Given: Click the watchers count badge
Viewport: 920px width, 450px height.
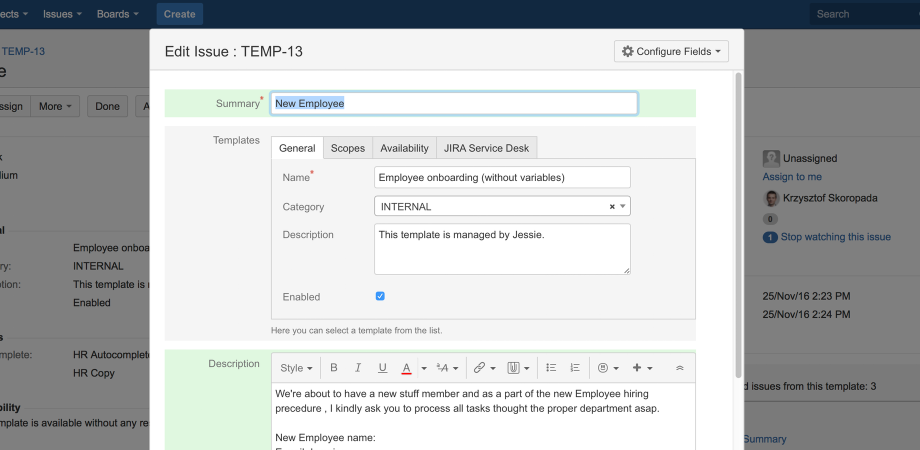Looking at the screenshot, I should 770,238.
